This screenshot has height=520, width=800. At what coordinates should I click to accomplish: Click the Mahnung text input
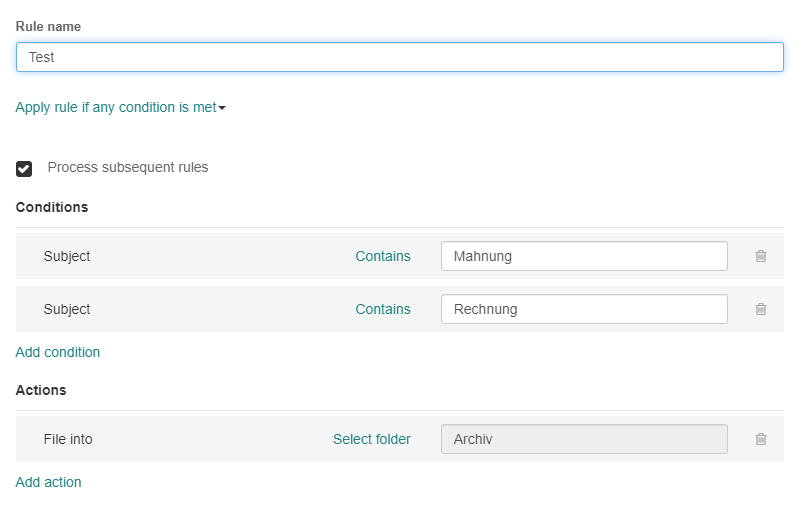(x=584, y=256)
